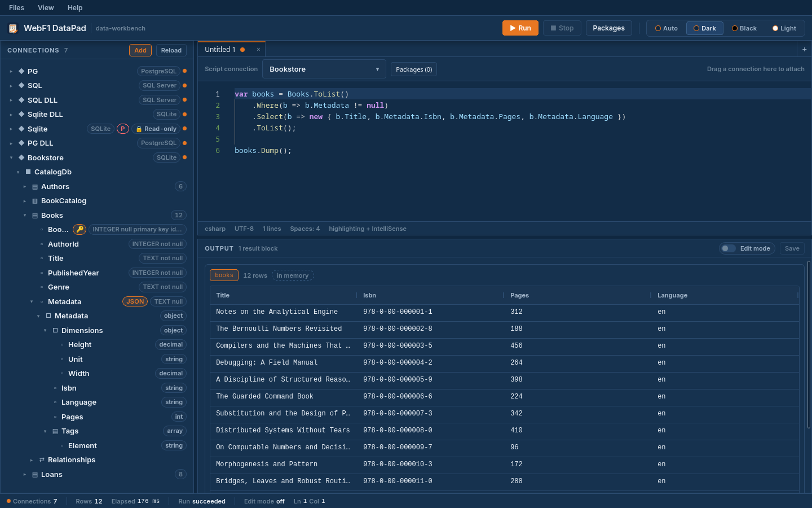812x508 pixels.
Task: Close the Untitled 1 tab
Action: tap(258, 50)
